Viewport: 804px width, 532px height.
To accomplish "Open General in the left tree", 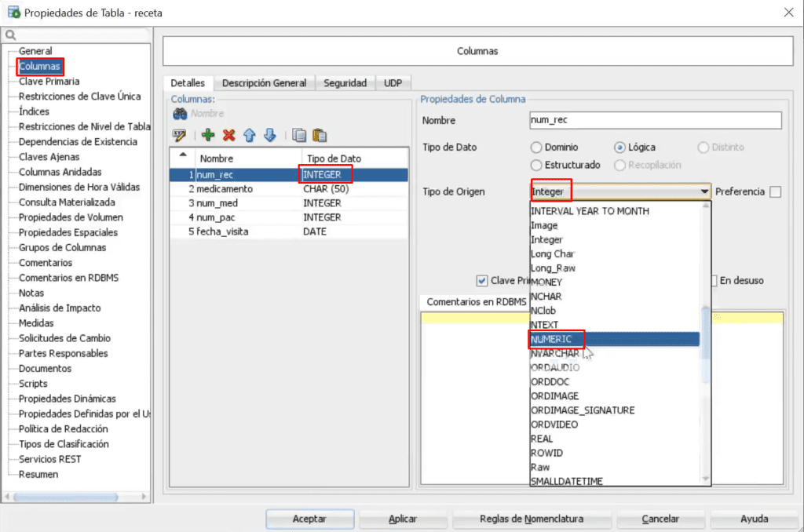I will coord(35,51).
